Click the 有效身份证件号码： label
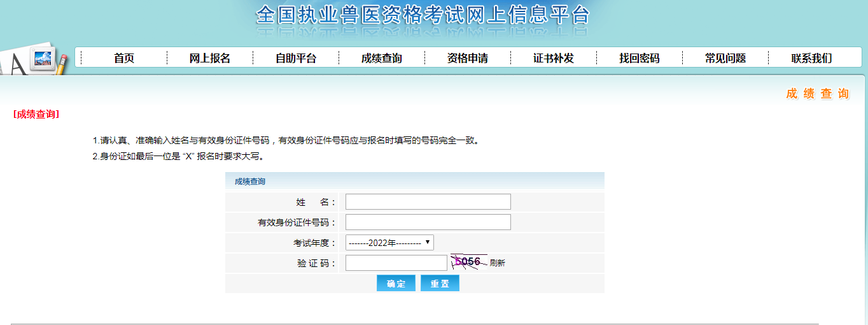This screenshot has width=868, height=325. coord(297,223)
